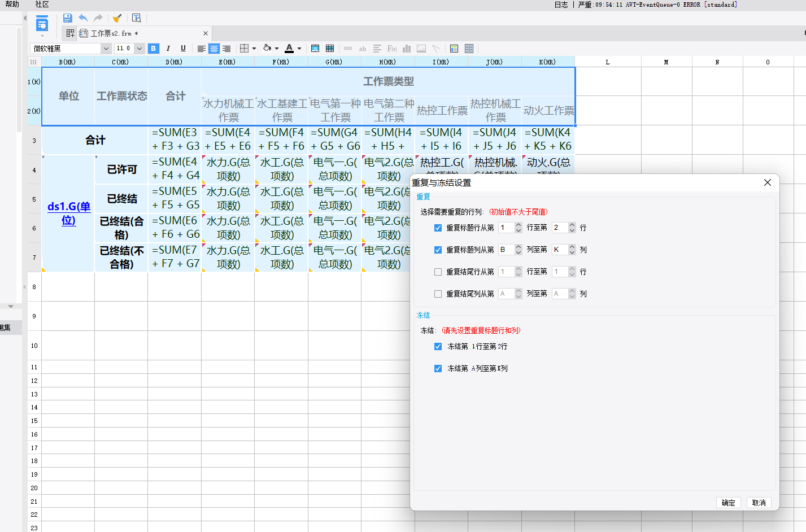Enable 重复结尾列从第 checkbox

[438, 294]
